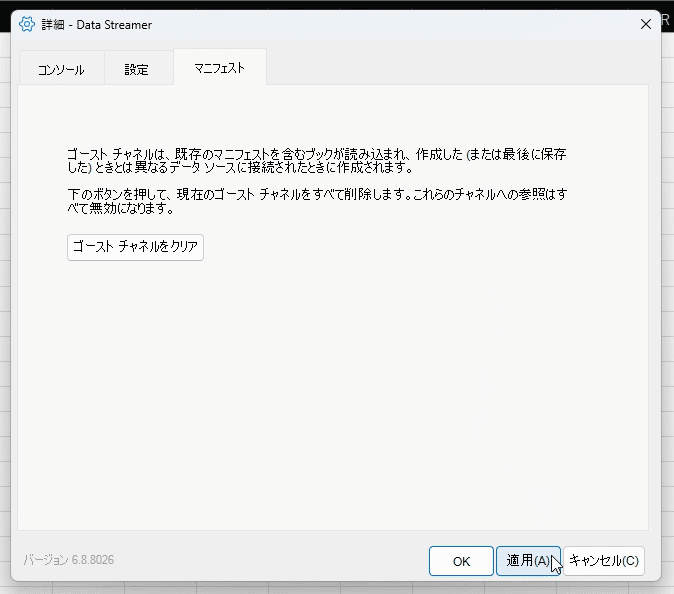This screenshot has height=594, width=674.
Task: Confirm with the OK button
Action: (x=461, y=561)
